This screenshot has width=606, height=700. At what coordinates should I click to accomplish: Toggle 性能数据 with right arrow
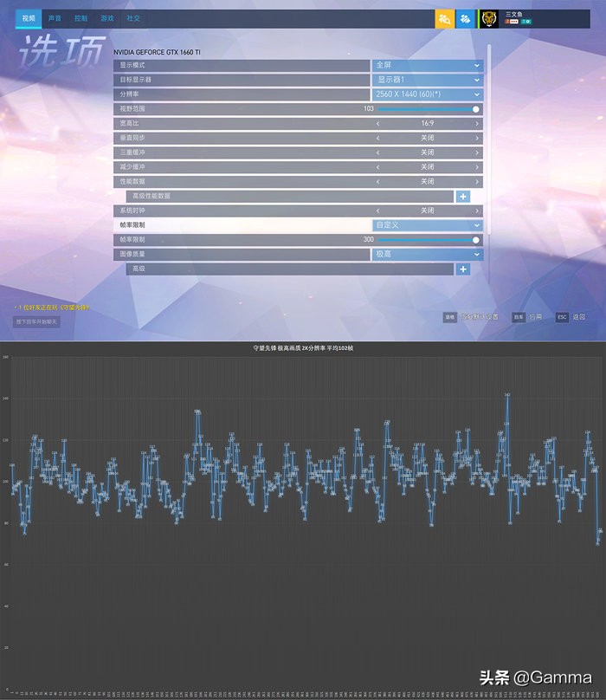pos(477,182)
